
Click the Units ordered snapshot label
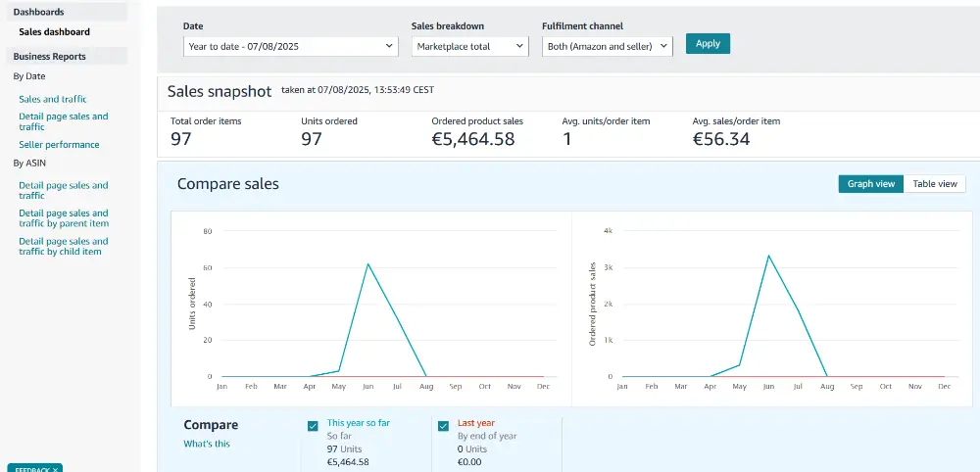329,121
